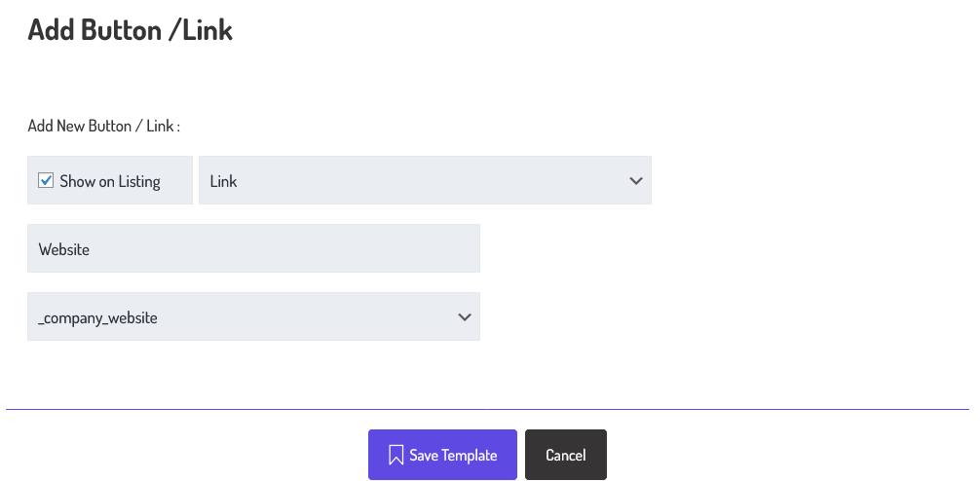980x481 pixels.
Task: Open the _company_website field dropdown
Action: tap(253, 316)
